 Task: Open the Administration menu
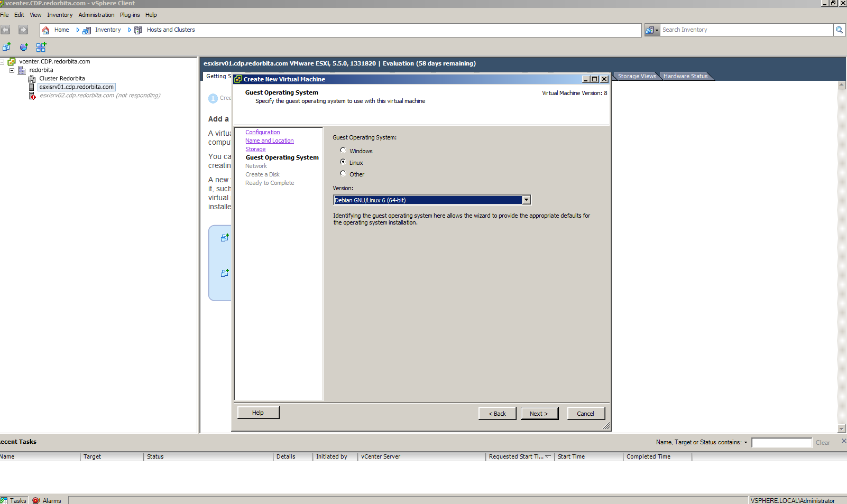coord(96,15)
